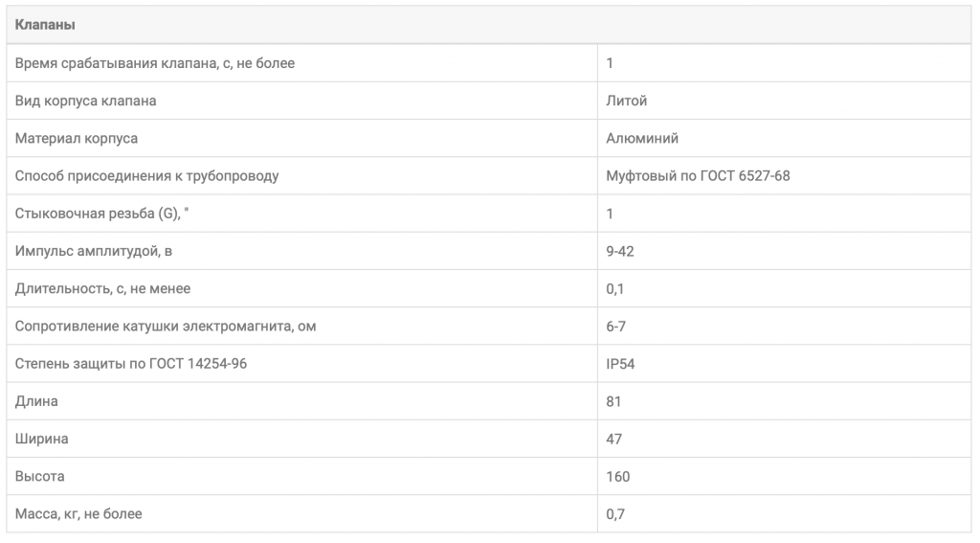
Task: Select the "Время срабатывания клапана" row label
Action: [155, 63]
